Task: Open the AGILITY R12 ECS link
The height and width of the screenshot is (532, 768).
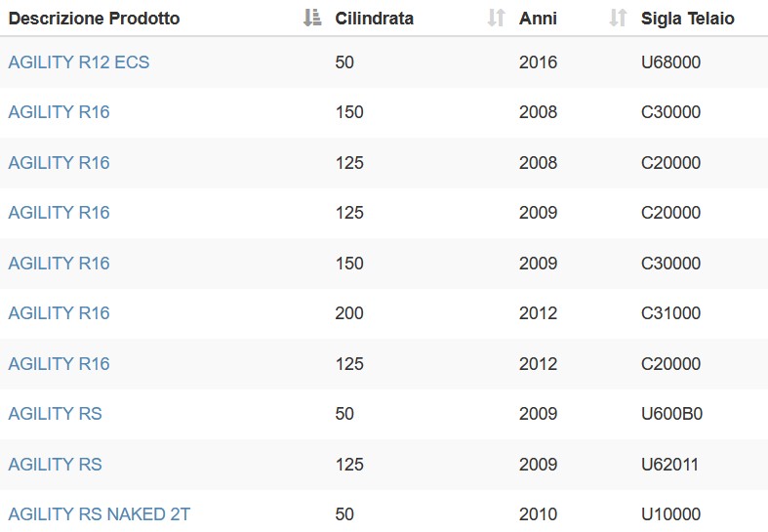Action: tap(79, 62)
